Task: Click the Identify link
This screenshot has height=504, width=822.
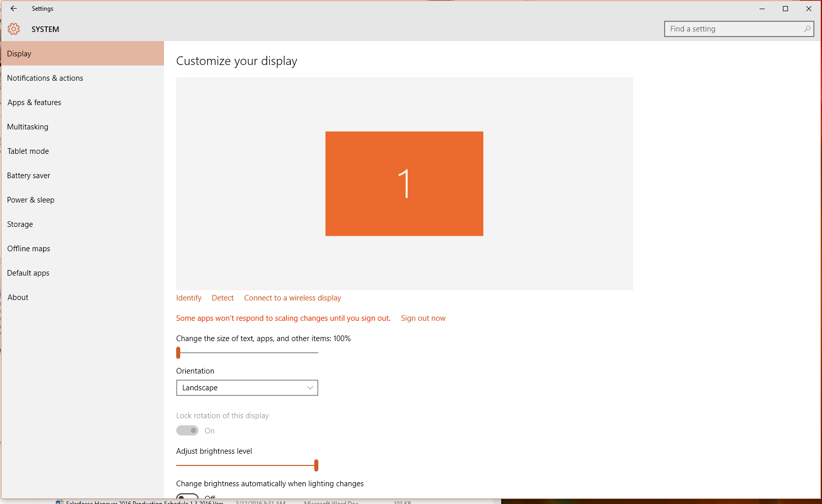Action: click(x=189, y=298)
